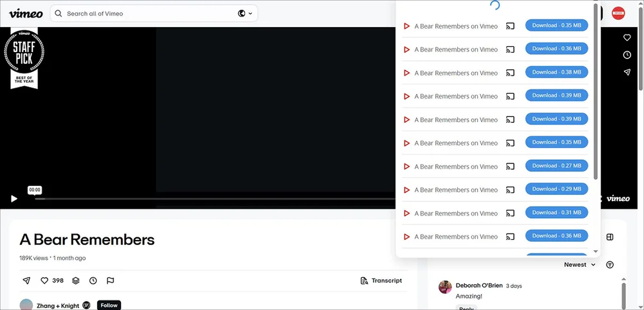Select title text in the 0.27 MB row
644x310 pixels.
coord(456,167)
